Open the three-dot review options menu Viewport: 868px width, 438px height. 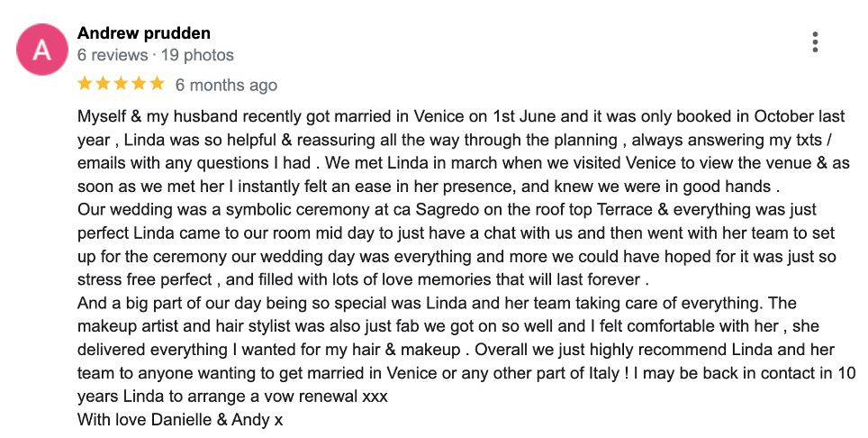click(x=815, y=42)
